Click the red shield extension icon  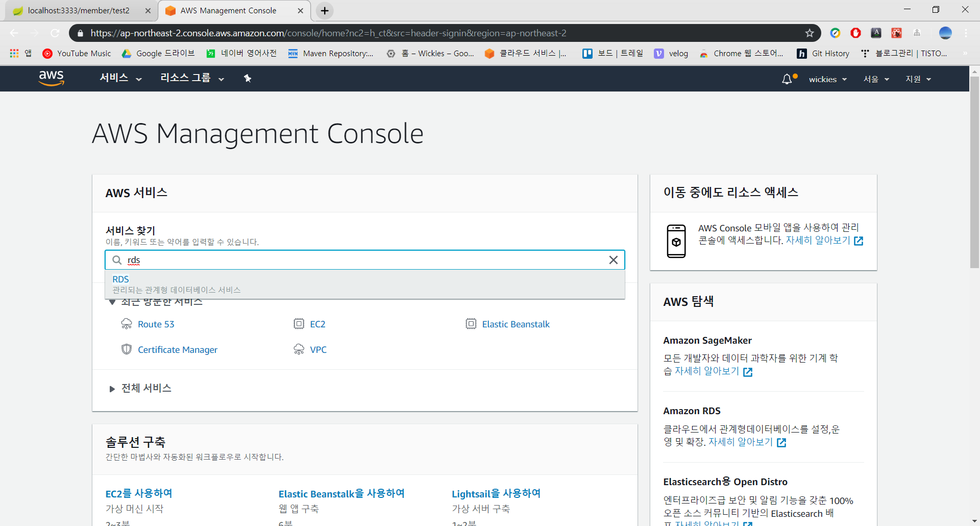tap(855, 33)
